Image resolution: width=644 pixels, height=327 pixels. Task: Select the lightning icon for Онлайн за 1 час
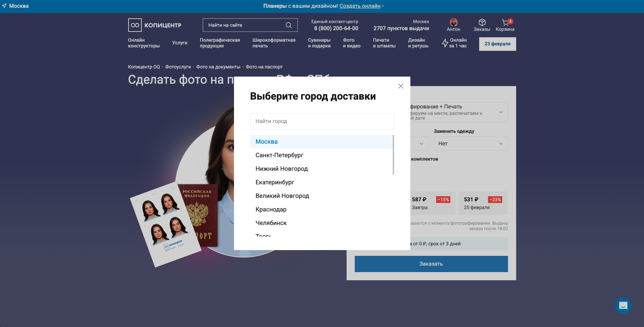coord(445,43)
